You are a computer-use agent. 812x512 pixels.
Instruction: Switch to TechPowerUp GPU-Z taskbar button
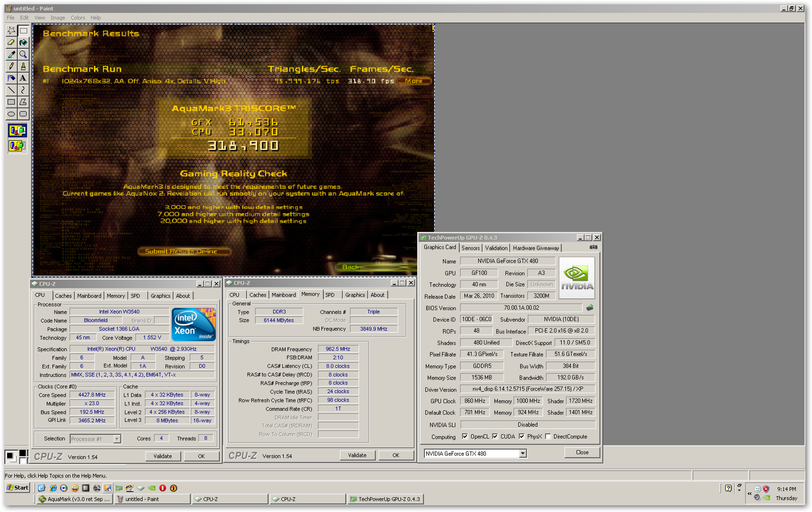coord(385,499)
